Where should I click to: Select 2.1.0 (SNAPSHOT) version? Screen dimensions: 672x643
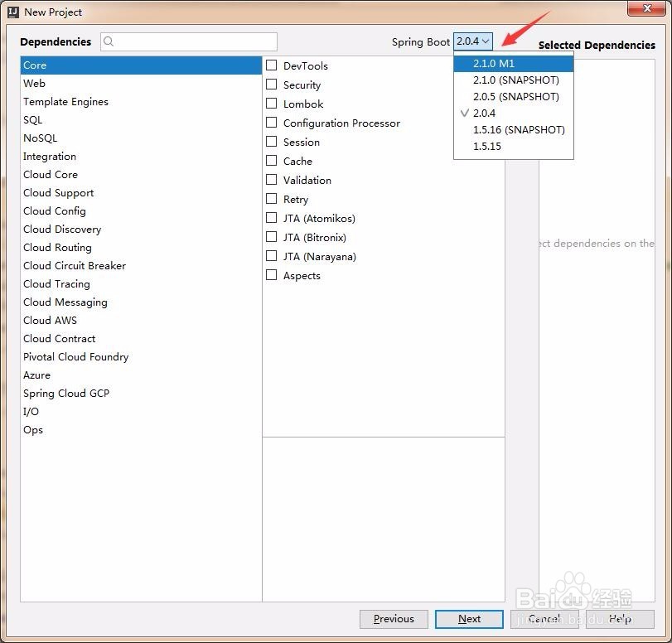point(514,80)
